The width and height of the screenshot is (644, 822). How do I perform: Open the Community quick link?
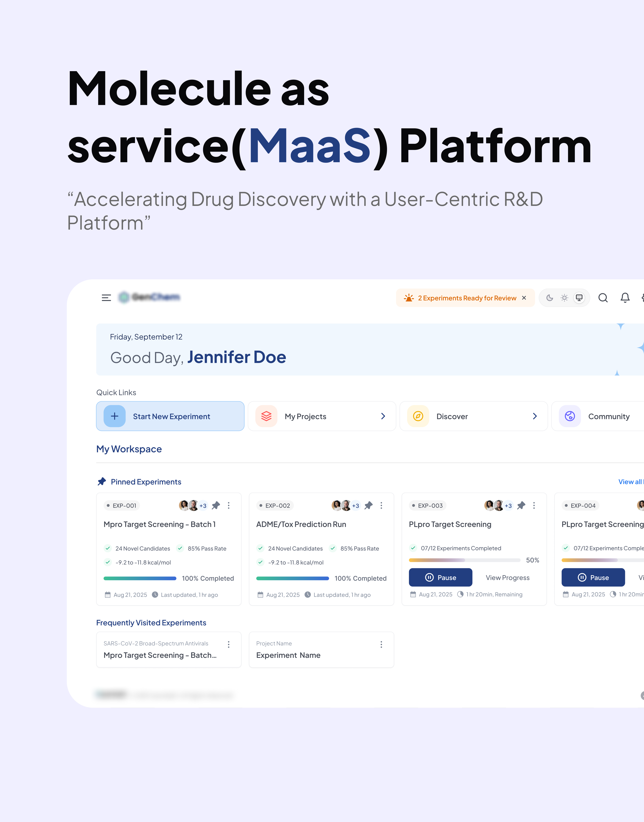click(608, 416)
